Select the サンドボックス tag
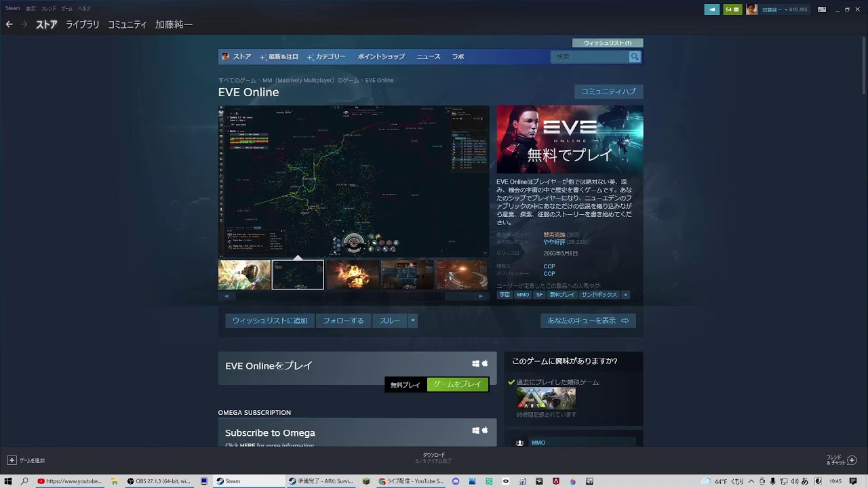 pos(599,295)
